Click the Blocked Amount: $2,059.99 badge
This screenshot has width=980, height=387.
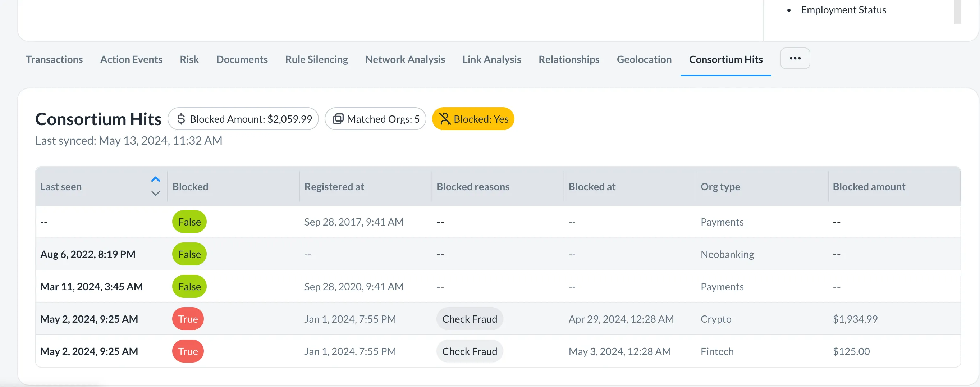pyautogui.click(x=243, y=119)
